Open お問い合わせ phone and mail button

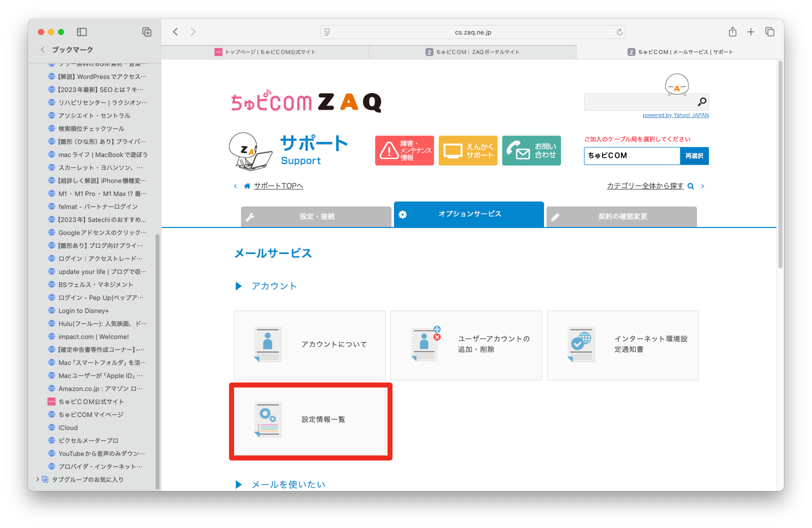(x=531, y=150)
